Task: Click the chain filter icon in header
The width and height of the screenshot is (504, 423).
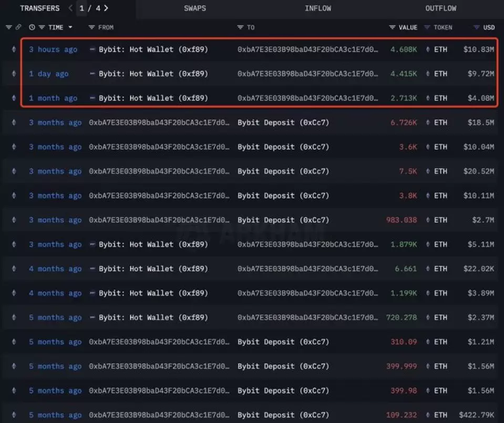Action: pyautogui.click(x=9, y=27)
